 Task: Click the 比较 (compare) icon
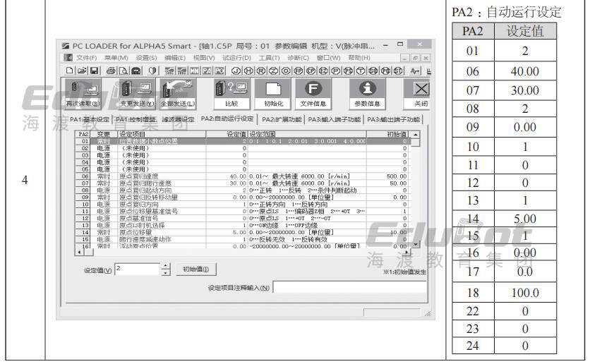tap(232, 92)
